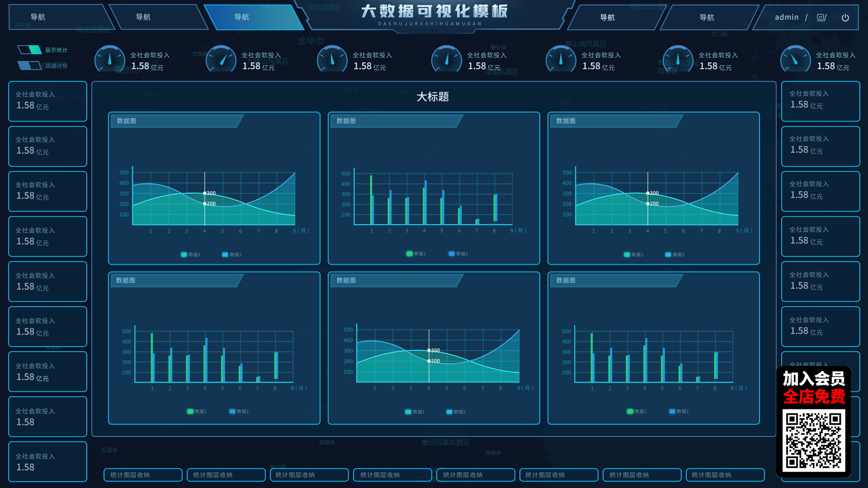Toggle the 展示统计 switch

click(x=30, y=50)
